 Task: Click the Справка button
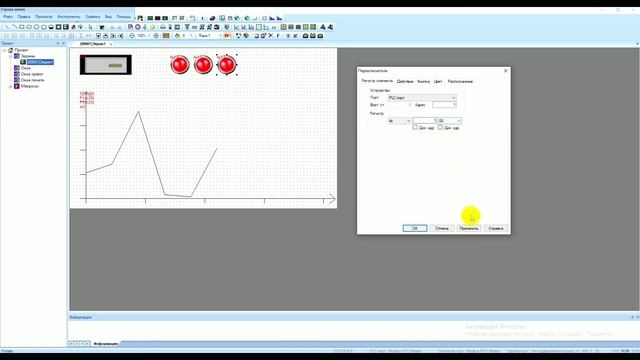tap(496, 228)
